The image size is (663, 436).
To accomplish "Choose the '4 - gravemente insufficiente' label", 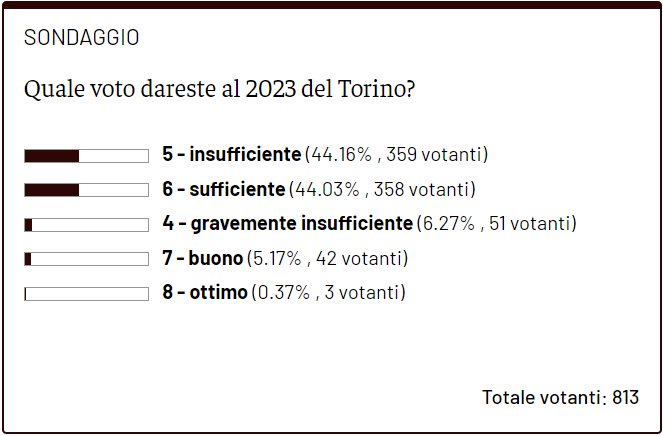I will coord(287,224).
